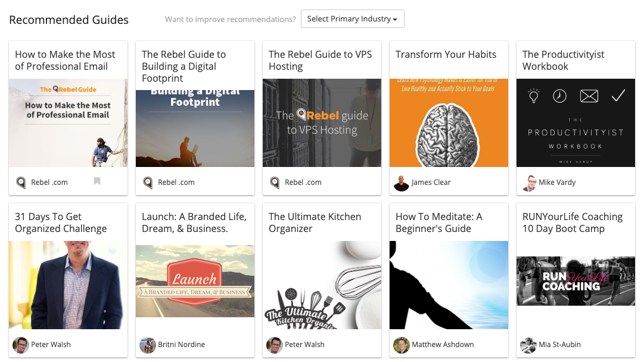Click Mia St-Aubin's avatar photo
Screen dimensions: 644x362
point(528,345)
